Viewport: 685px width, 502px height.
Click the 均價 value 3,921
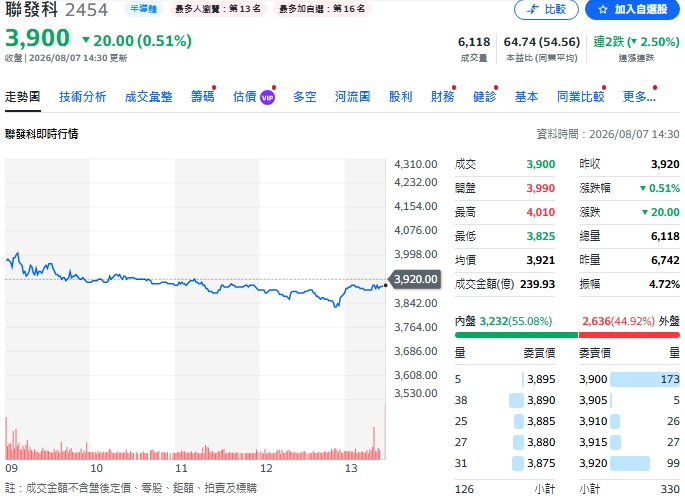(x=540, y=260)
